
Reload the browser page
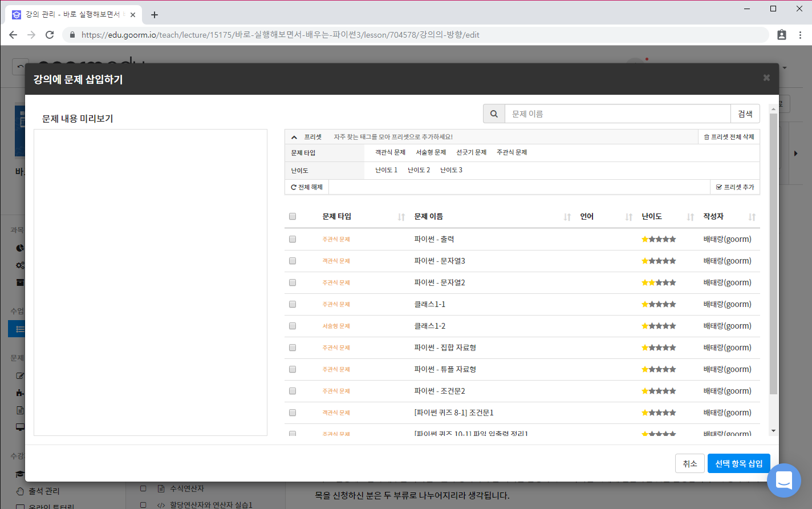pos(50,35)
